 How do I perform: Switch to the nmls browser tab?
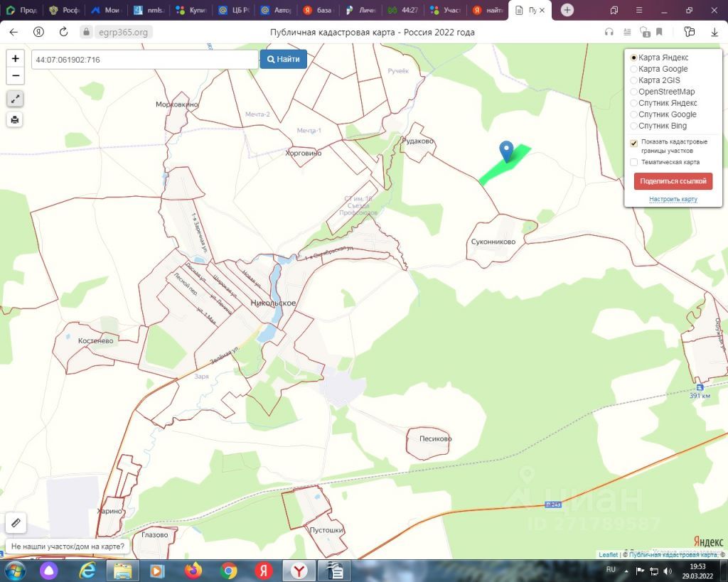(149, 10)
